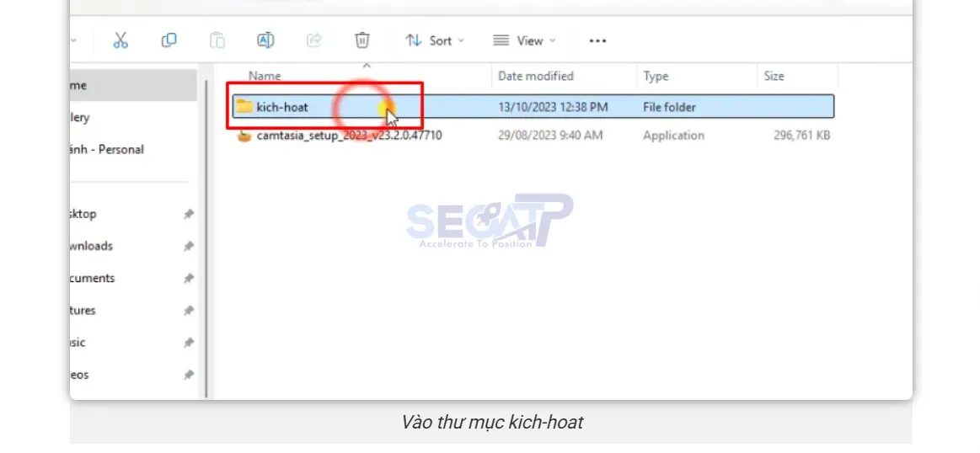This screenshot has width=980, height=453.
Task: Click the 13/10/2023 12:38 PM date cell
Action: 553,107
